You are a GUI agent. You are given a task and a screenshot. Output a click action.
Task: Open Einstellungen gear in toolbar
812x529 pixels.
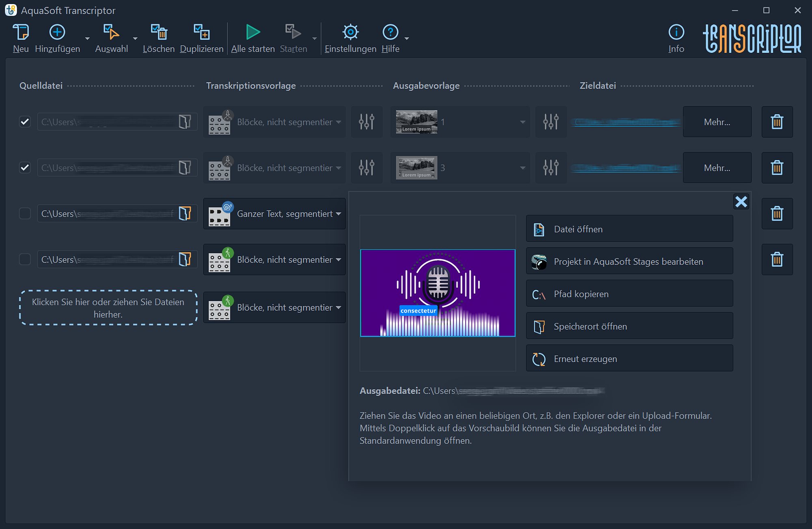click(350, 32)
